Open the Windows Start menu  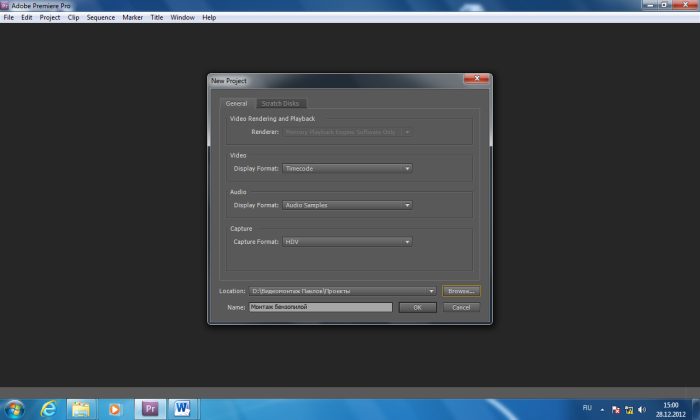click(14, 409)
